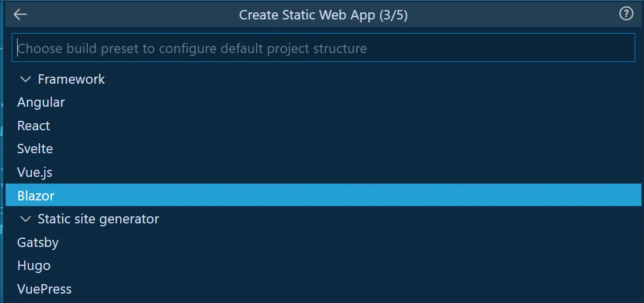The image size is (644, 303).
Task: Click the back arrow in the wizard header
Action: (x=20, y=15)
